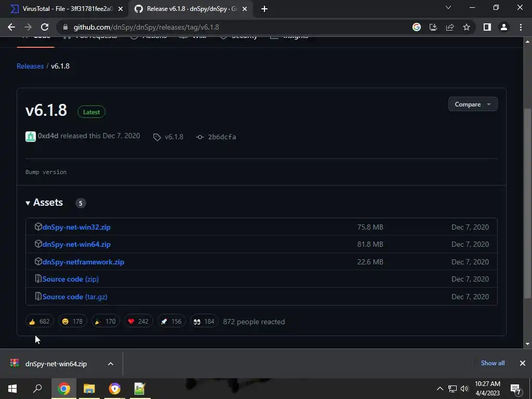Click the v6.1.8 tag link
This screenshot has height=399, width=532.
(x=168, y=137)
